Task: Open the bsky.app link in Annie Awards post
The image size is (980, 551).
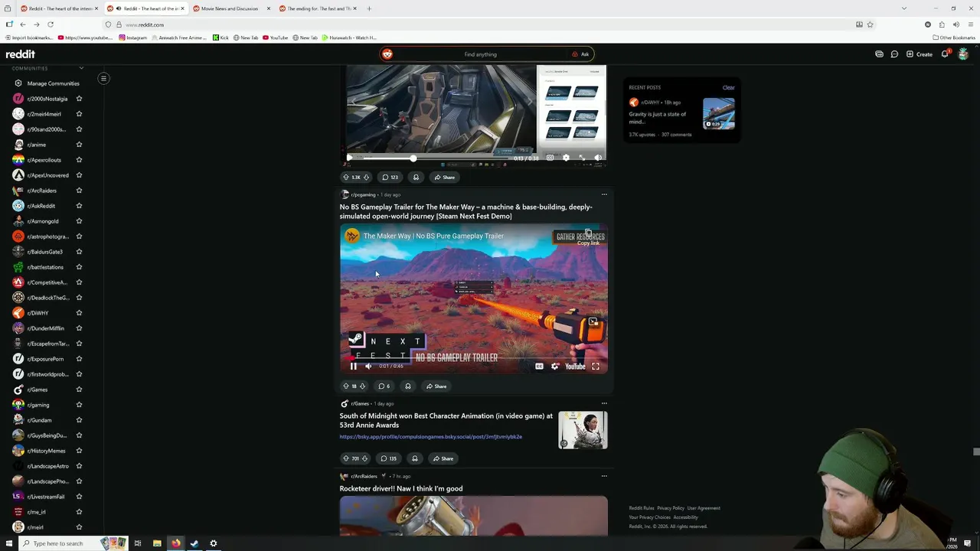Action: tap(431, 437)
